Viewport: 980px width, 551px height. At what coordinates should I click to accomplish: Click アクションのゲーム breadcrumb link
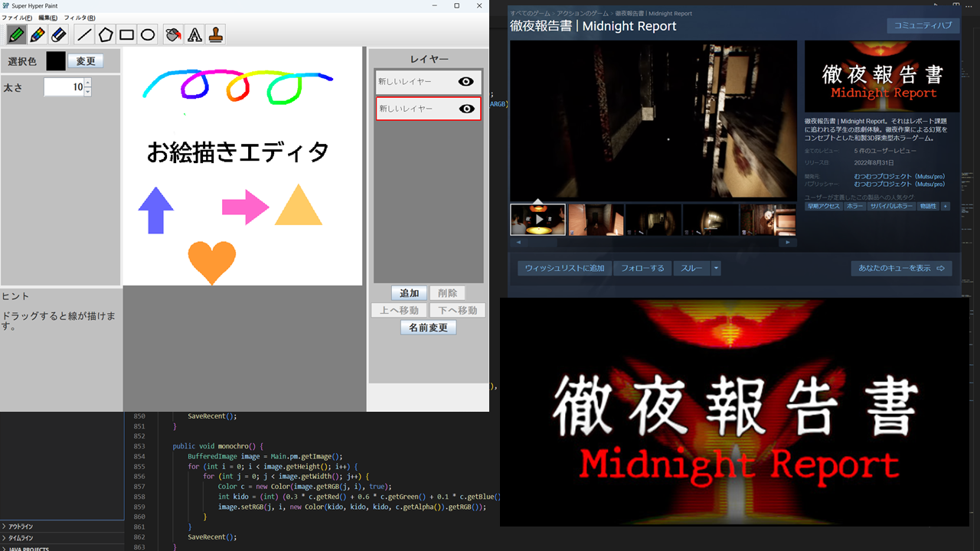pos(583,13)
